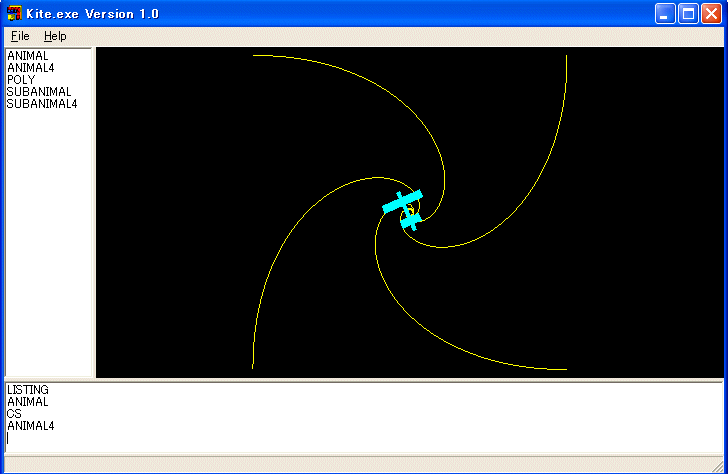Open the Help menu
Image resolution: width=728 pixels, height=474 pixels.
point(55,36)
